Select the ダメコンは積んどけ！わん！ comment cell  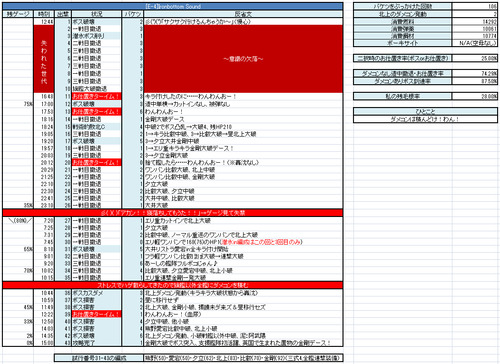tap(425, 119)
